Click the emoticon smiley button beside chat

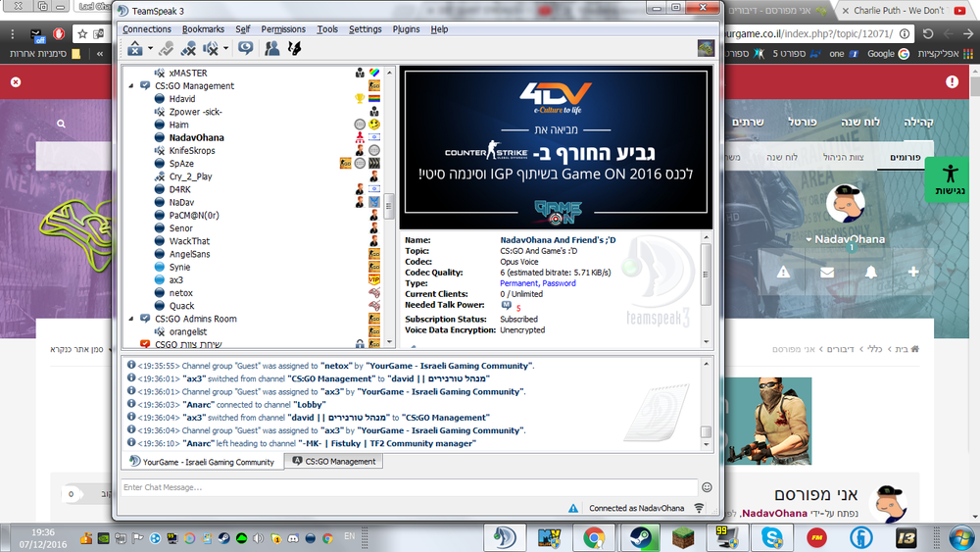pyautogui.click(x=707, y=487)
